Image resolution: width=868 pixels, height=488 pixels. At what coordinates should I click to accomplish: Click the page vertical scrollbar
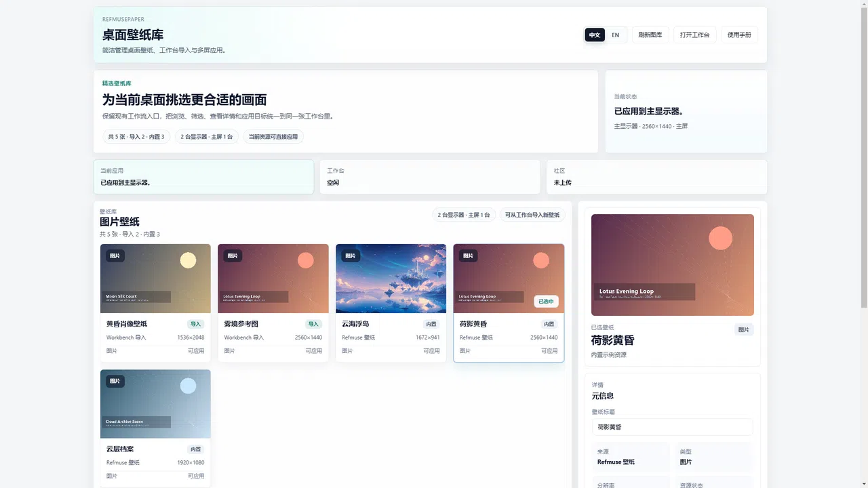point(863,244)
